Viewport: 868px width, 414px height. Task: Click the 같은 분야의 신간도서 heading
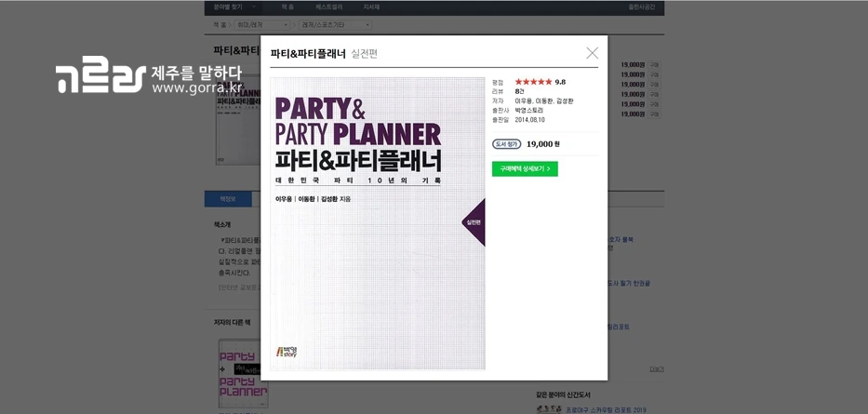coord(563,395)
